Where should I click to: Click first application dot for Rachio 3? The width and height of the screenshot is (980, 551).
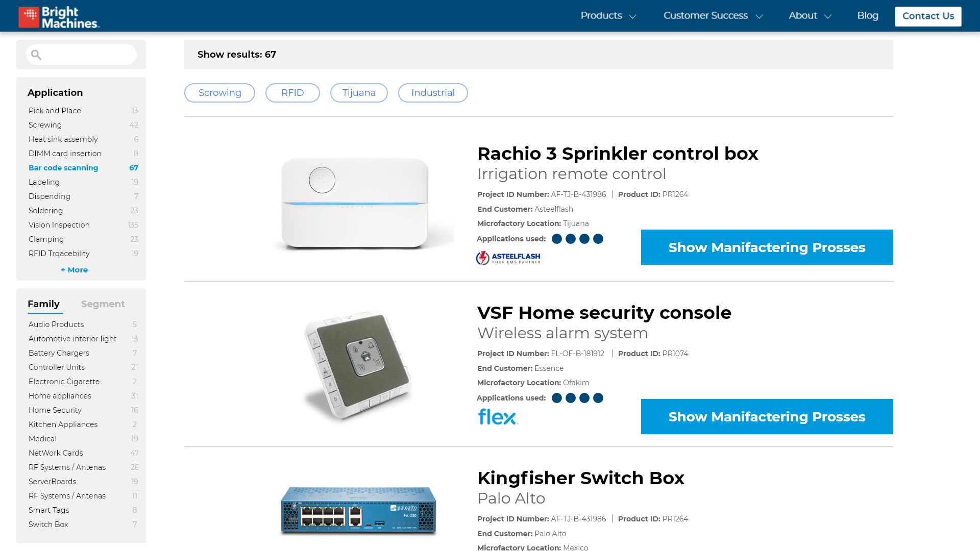[x=557, y=239]
